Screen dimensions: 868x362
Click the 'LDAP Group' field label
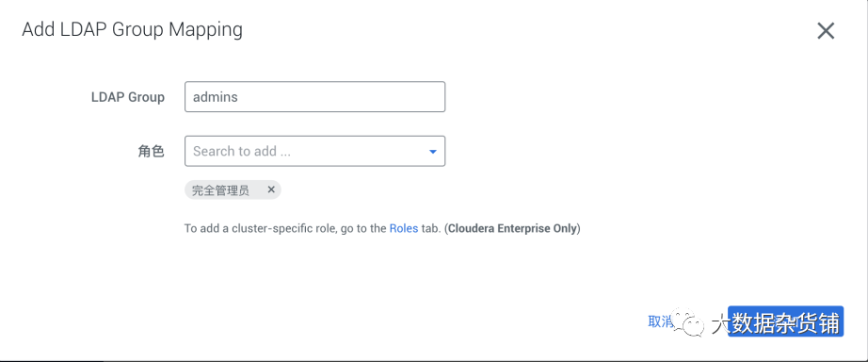[128, 97]
